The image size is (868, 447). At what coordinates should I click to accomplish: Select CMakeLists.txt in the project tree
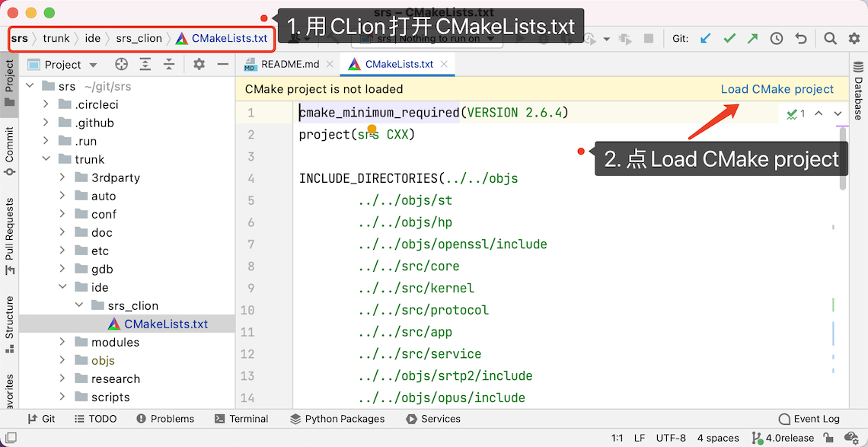click(x=165, y=324)
